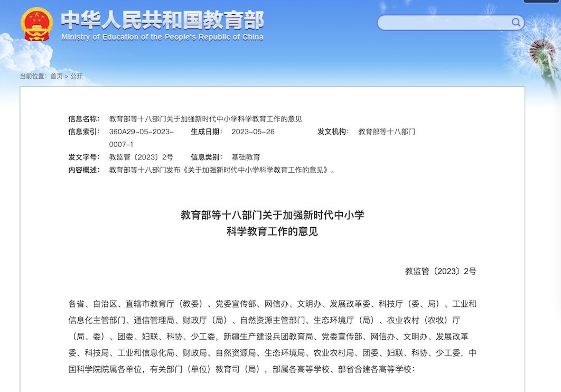Click the right-aligned document number 教监管〔2023〕2号
Image resolution: width=561 pixels, height=392 pixels.
coord(441,271)
